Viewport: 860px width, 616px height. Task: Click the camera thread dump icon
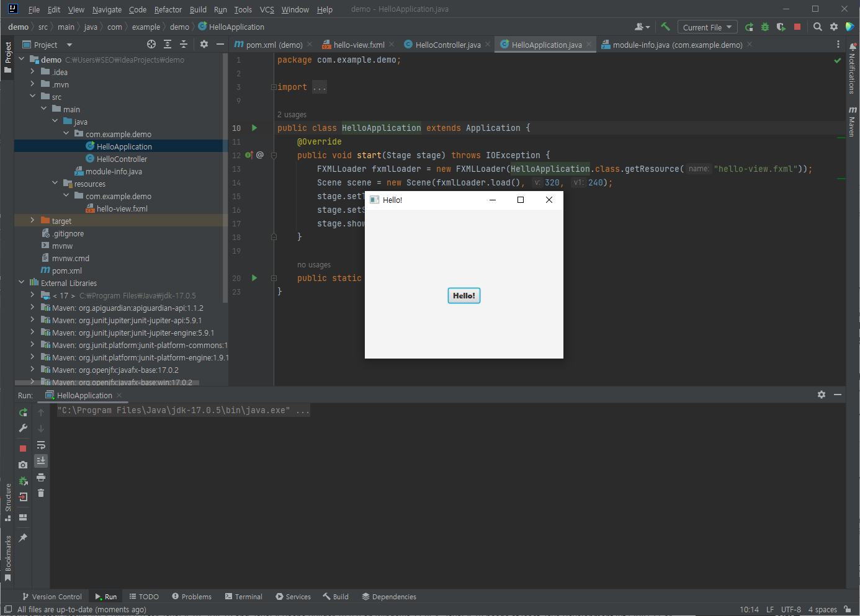pos(23,465)
